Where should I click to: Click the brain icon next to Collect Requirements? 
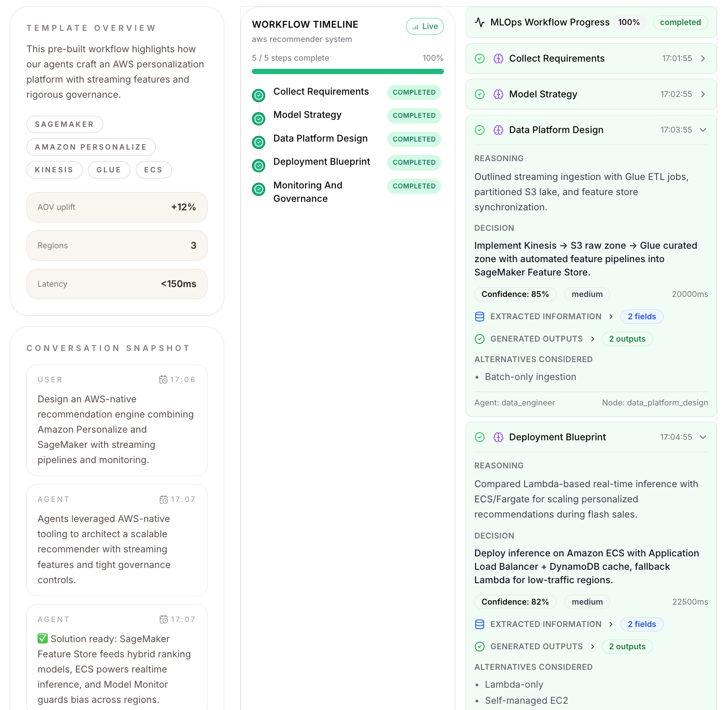coord(498,58)
